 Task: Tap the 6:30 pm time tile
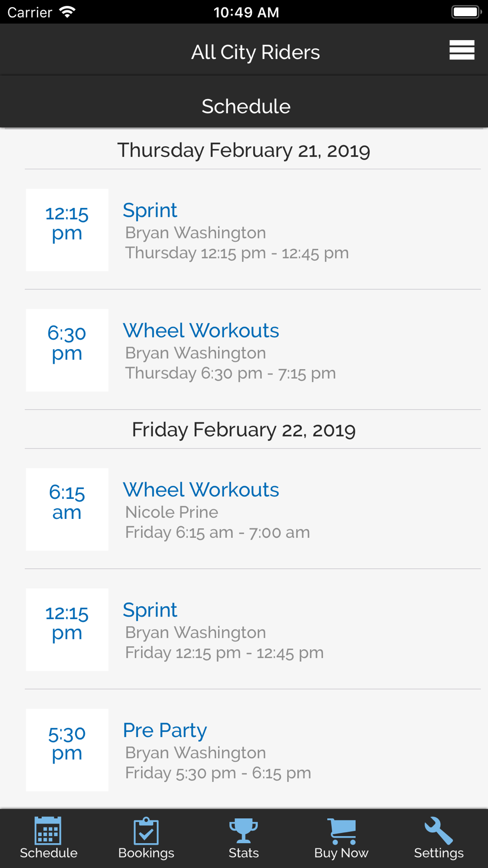tap(67, 350)
